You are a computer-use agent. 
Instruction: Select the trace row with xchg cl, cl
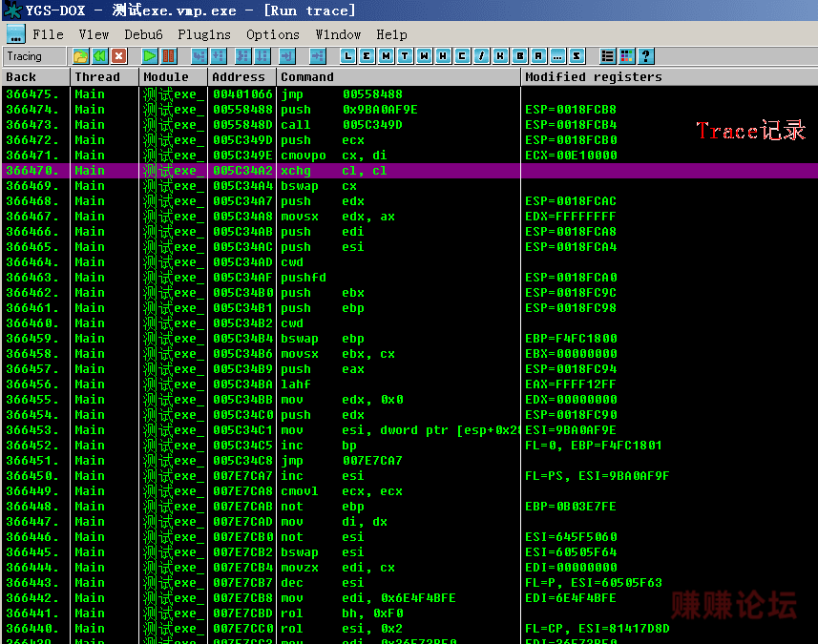click(409, 171)
